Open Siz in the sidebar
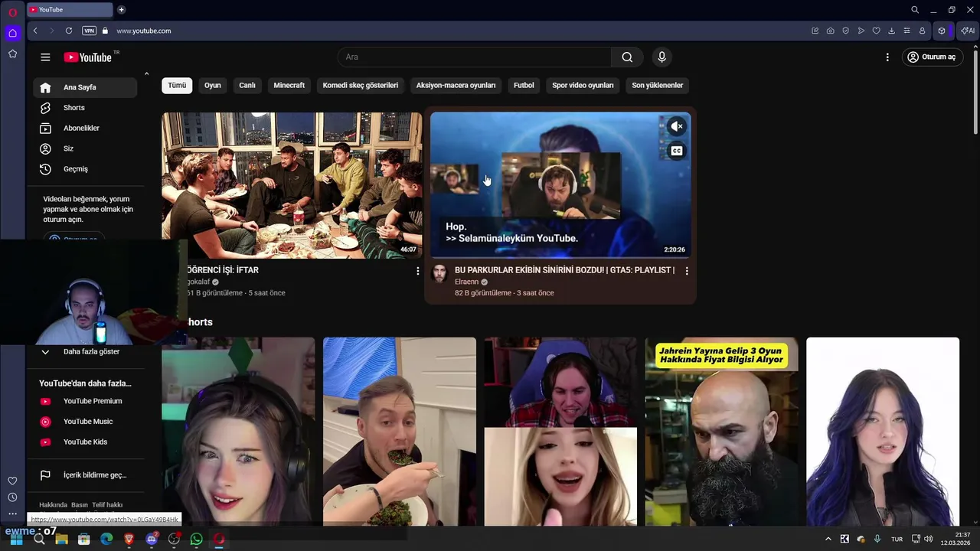The height and width of the screenshot is (551, 980). coord(85,148)
